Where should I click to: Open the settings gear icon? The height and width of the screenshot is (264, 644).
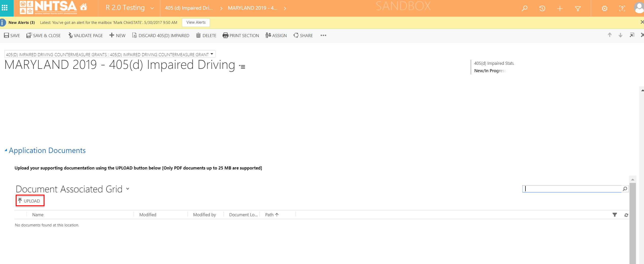(x=604, y=8)
